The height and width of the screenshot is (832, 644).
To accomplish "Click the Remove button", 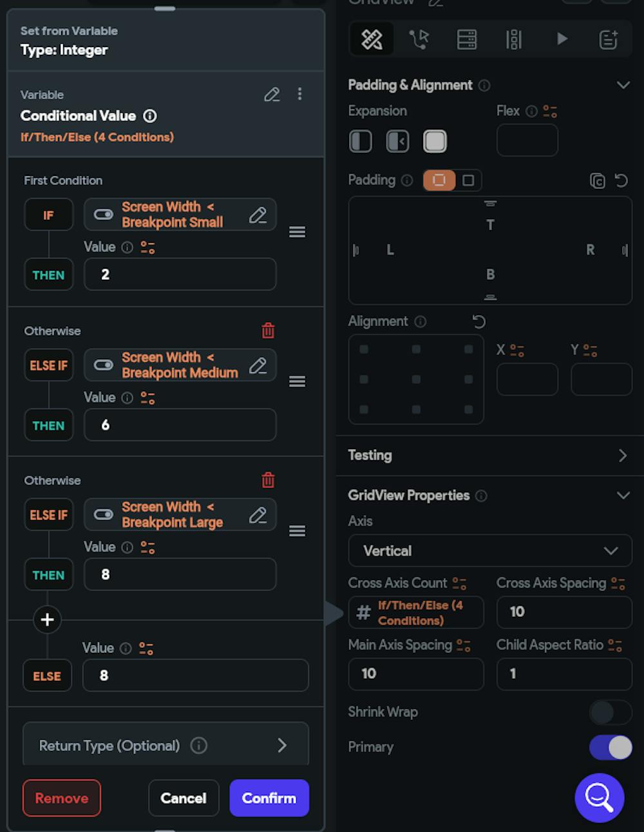I will click(62, 798).
